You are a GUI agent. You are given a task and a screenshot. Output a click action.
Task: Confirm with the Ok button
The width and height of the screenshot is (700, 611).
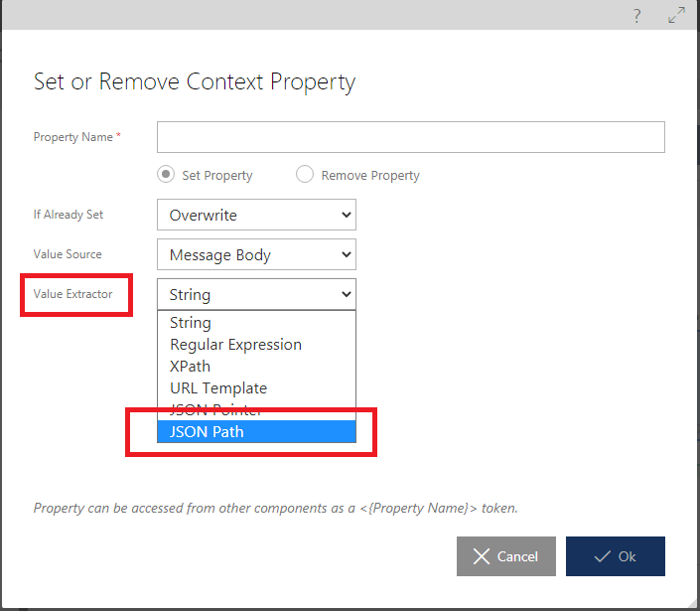[x=615, y=556]
